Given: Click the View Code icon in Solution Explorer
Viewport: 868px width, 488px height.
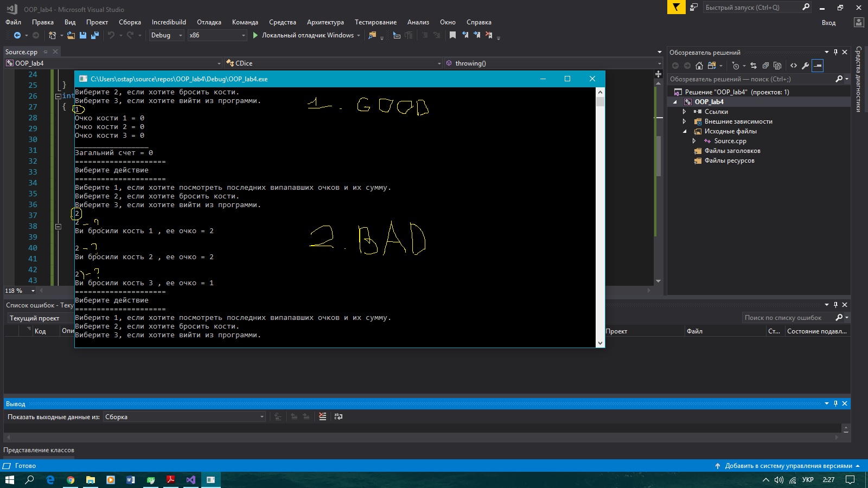Looking at the screenshot, I should pos(794,66).
